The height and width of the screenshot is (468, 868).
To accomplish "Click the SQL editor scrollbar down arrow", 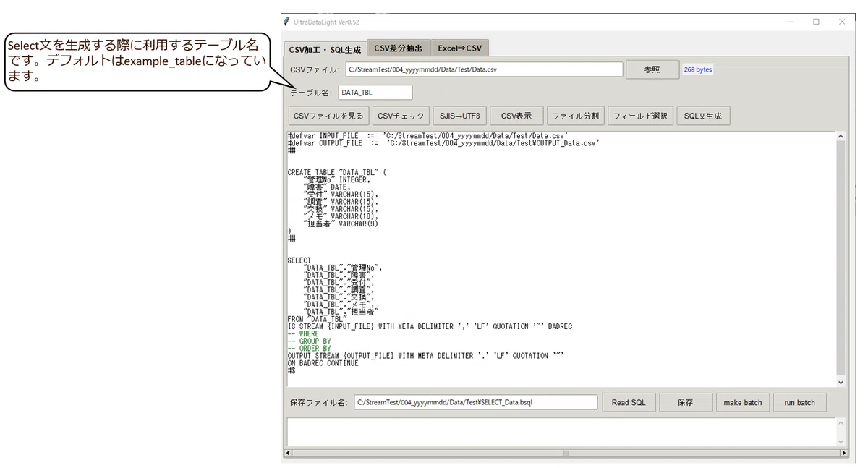I will 841,382.
